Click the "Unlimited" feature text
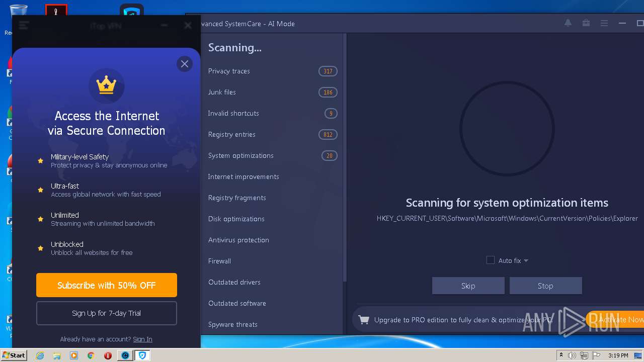This screenshot has width=644, height=362. tap(65, 215)
